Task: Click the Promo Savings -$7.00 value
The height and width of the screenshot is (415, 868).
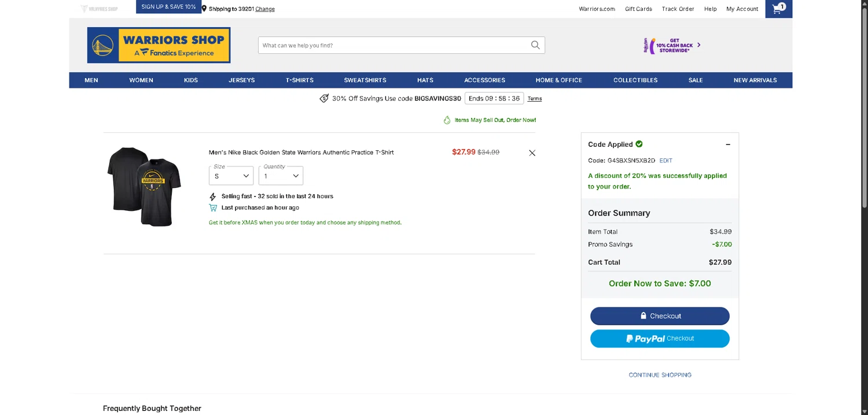Action: 722,244
